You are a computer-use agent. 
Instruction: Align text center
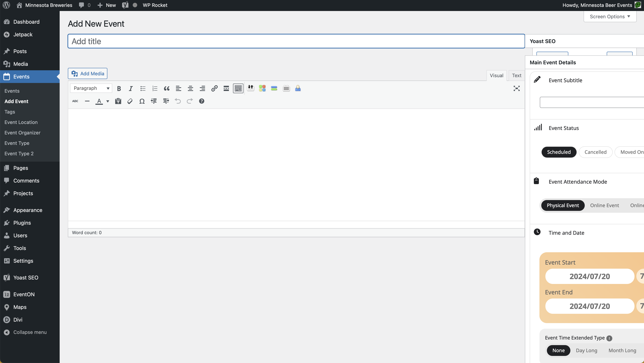coord(190,89)
